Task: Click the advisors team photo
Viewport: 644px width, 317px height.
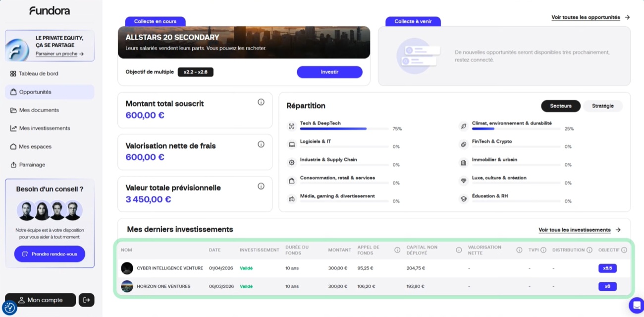Action: point(50,210)
